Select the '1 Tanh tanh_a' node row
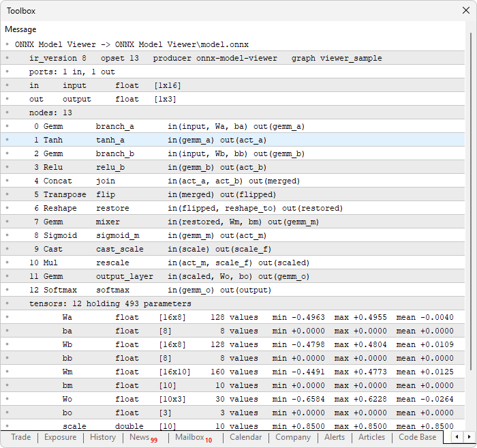 click(x=232, y=140)
